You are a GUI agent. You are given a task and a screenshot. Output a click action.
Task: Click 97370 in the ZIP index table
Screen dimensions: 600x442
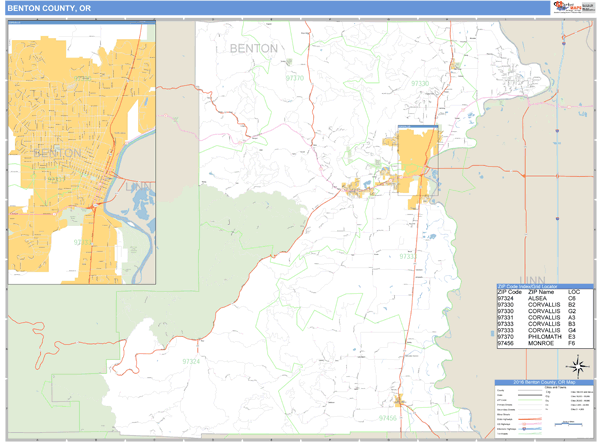tap(505, 337)
